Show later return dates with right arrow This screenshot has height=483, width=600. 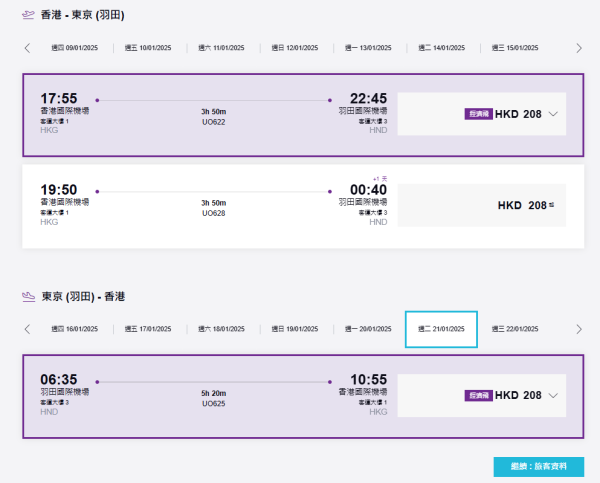click(x=578, y=329)
